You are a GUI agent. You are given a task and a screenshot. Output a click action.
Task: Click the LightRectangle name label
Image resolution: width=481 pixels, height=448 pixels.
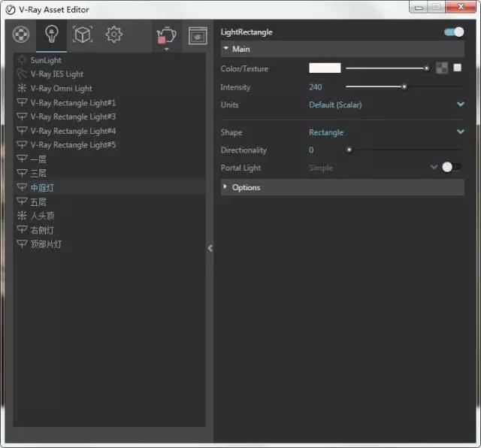click(247, 32)
